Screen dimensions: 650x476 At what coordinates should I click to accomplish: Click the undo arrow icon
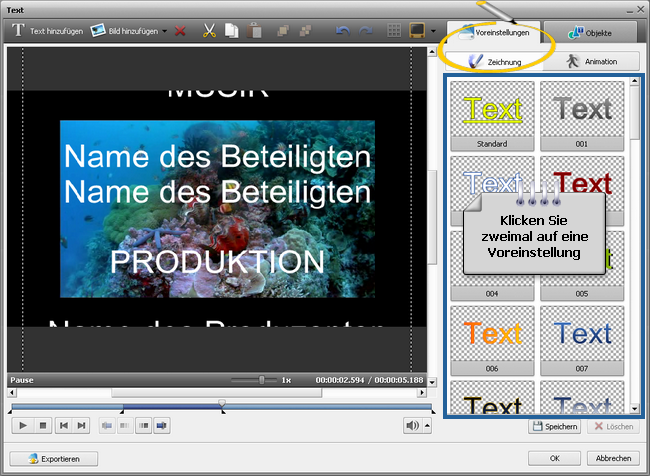(342, 31)
